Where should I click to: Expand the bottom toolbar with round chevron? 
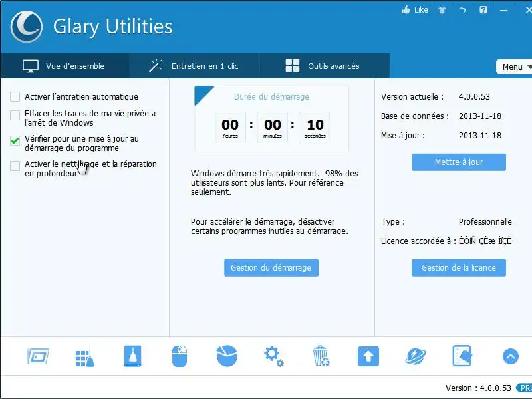coord(510,356)
